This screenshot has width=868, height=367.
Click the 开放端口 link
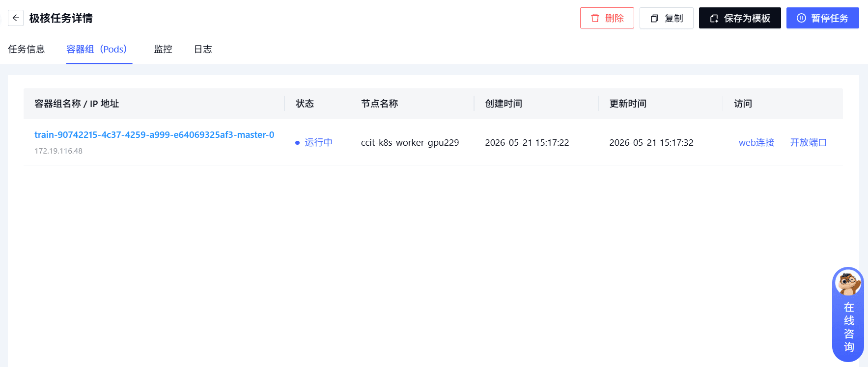point(809,142)
